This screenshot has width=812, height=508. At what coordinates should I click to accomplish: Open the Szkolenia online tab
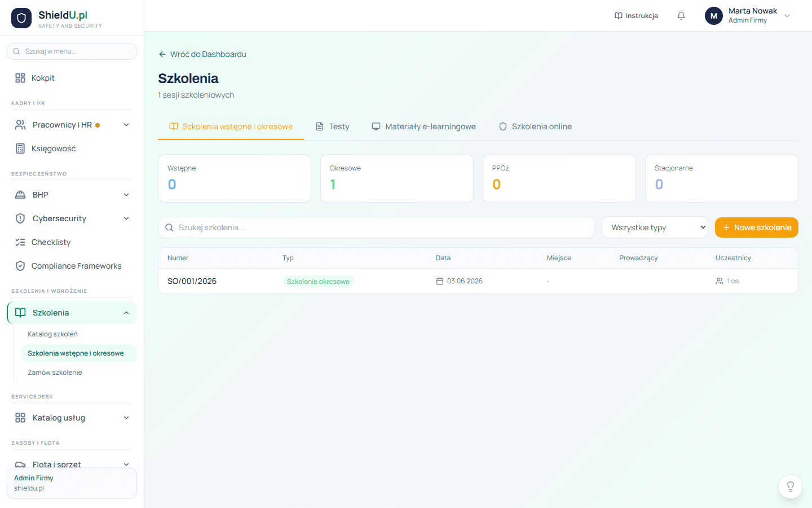coord(535,126)
